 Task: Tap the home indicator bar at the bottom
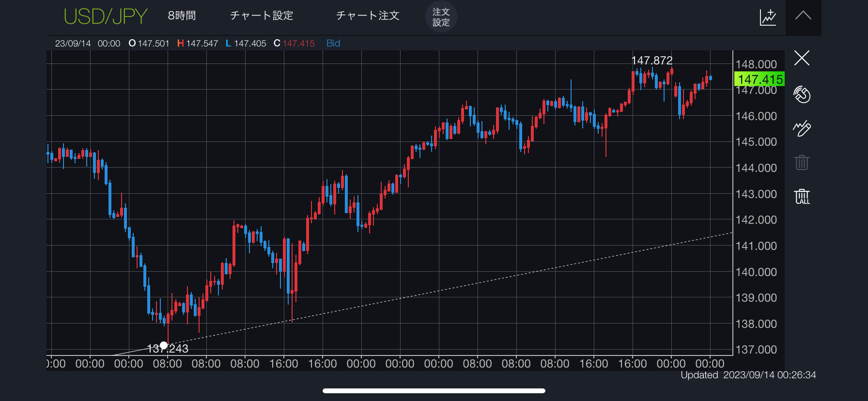click(434, 391)
